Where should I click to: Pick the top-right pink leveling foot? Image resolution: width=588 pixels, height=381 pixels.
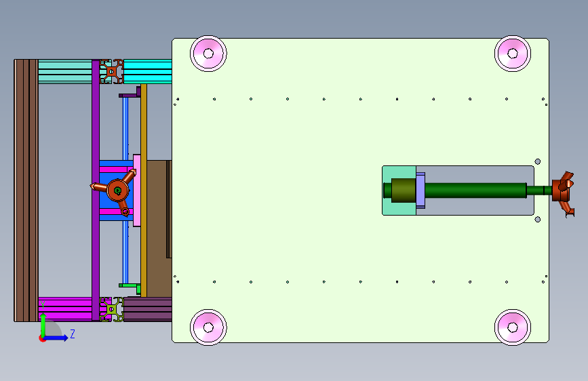[x=513, y=54]
